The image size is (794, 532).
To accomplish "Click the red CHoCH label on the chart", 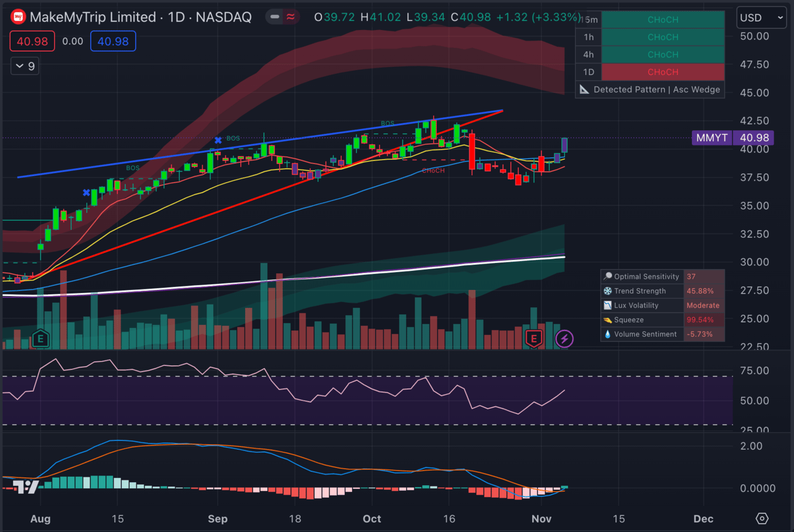I will point(433,171).
